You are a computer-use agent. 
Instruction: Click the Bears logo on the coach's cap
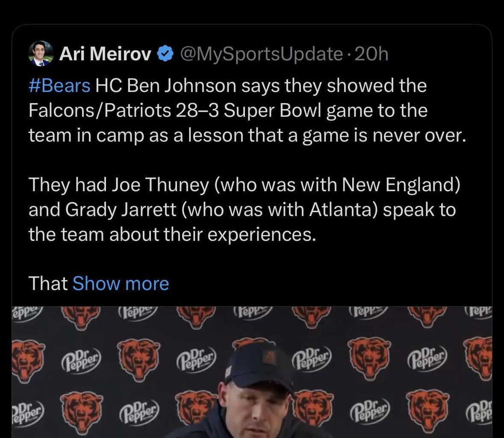270,356
